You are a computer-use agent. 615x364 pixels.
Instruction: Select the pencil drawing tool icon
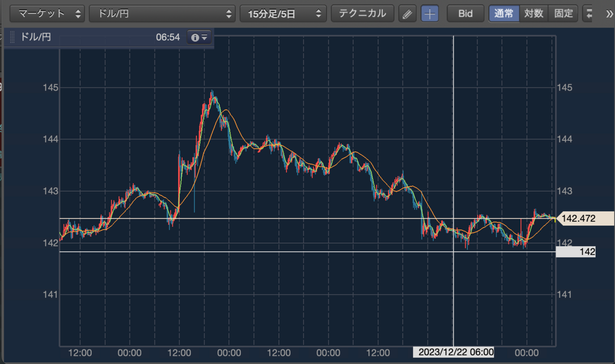[407, 14]
